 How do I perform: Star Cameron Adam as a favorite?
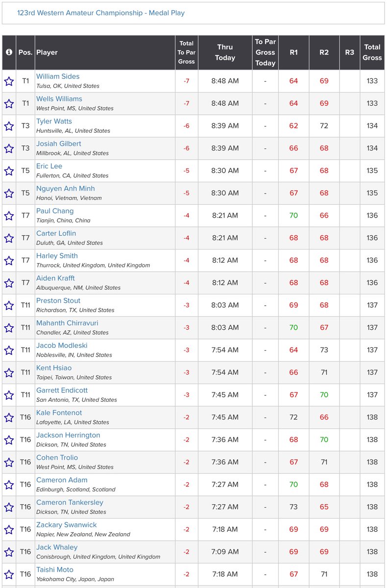pyautogui.click(x=9, y=485)
